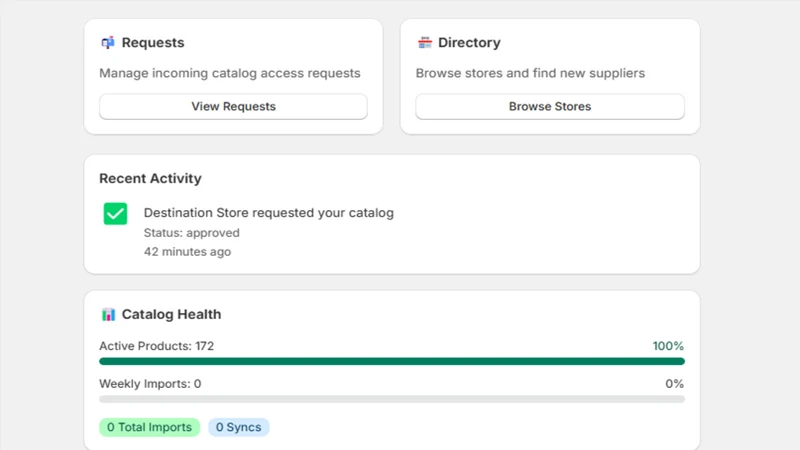Screen dimensions: 800x450
Task: Click the green approved checkmark icon
Action: pyautogui.click(x=115, y=213)
